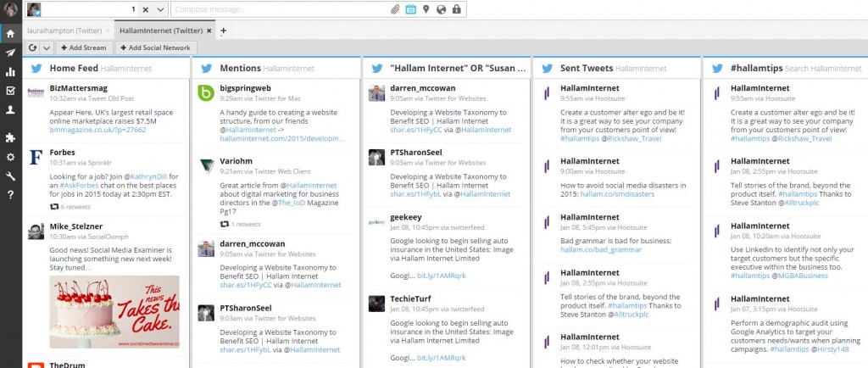
Task: Select the HallamInternet (Twitter) tab
Action: pos(161,31)
